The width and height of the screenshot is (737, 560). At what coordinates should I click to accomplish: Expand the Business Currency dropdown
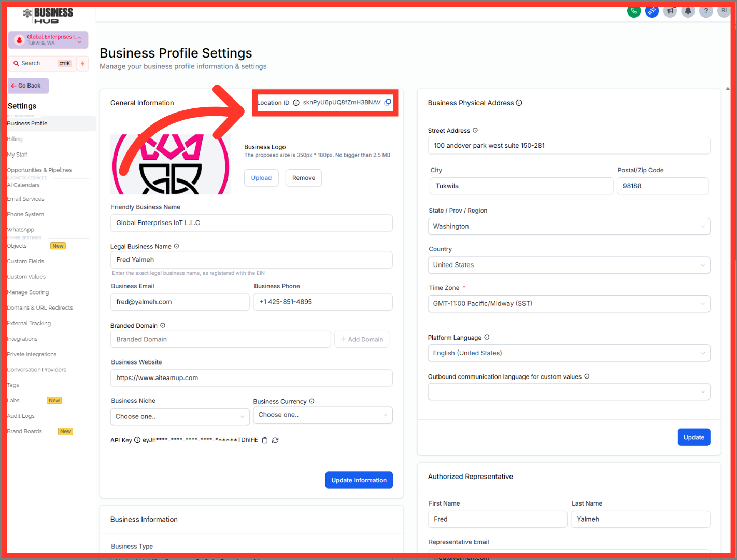[x=323, y=415]
